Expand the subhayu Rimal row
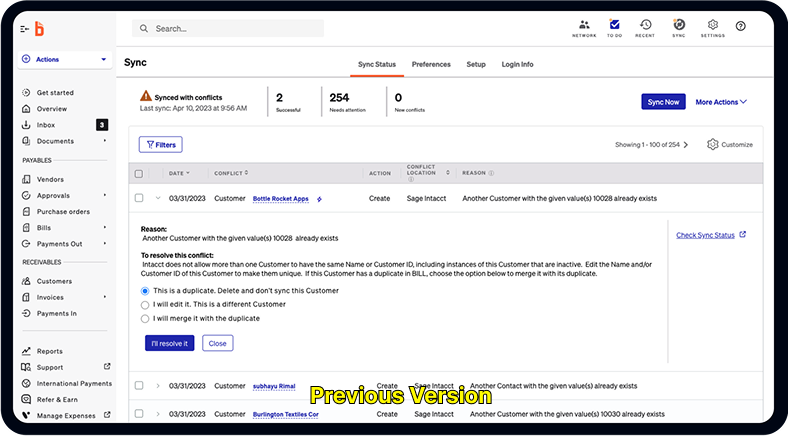Viewport: 788px width, 436px height. pyautogui.click(x=158, y=386)
